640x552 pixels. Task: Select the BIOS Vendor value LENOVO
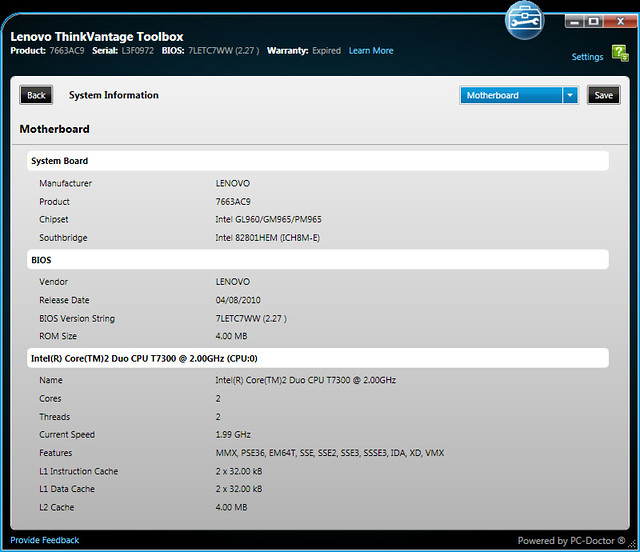tap(233, 282)
